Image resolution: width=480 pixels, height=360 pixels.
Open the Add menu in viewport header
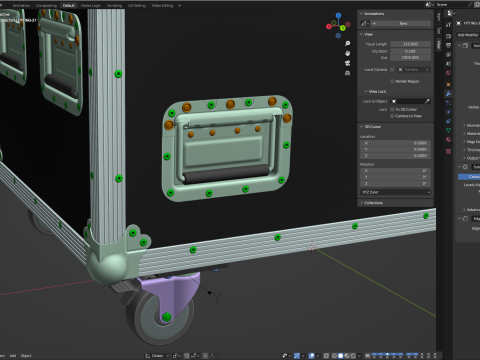coord(13,356)
